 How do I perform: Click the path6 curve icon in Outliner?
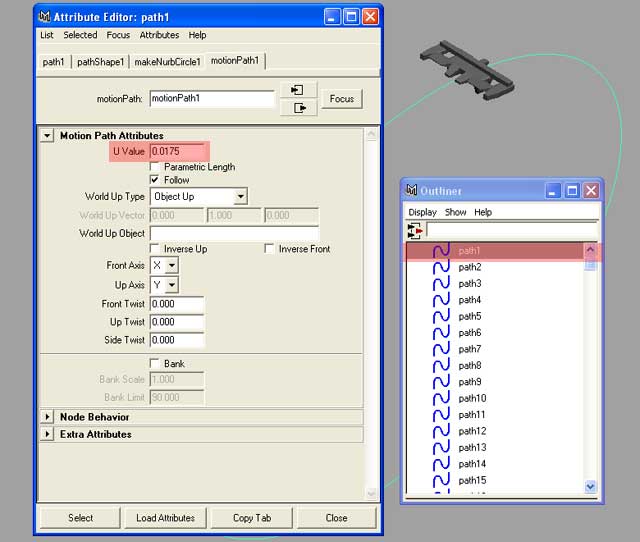441,333
